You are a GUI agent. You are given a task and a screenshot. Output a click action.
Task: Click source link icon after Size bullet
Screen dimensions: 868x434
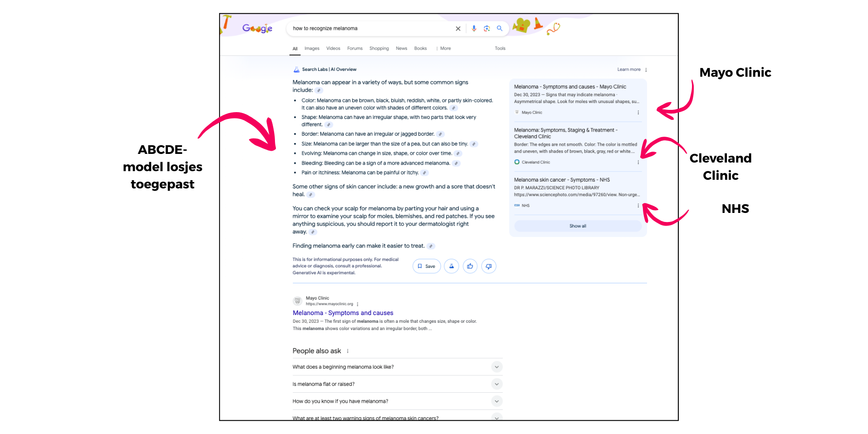(474, 144)
